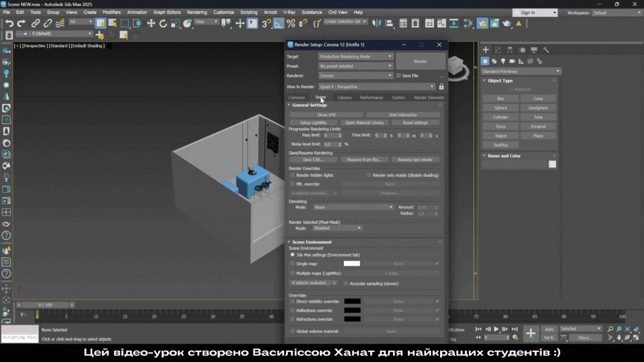This screenshot has height=362, width=644.
Task: Switch to the Common tab
Action: (x=296, y=98)
